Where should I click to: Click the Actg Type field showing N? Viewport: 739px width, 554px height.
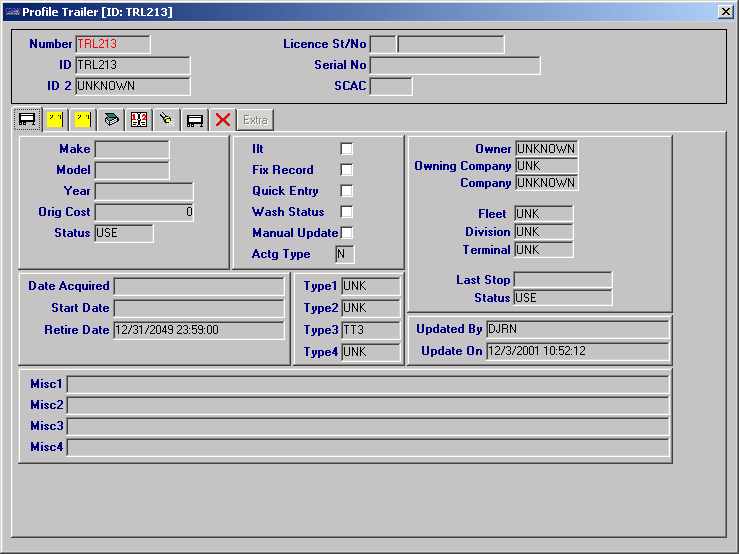pos(345,254)
